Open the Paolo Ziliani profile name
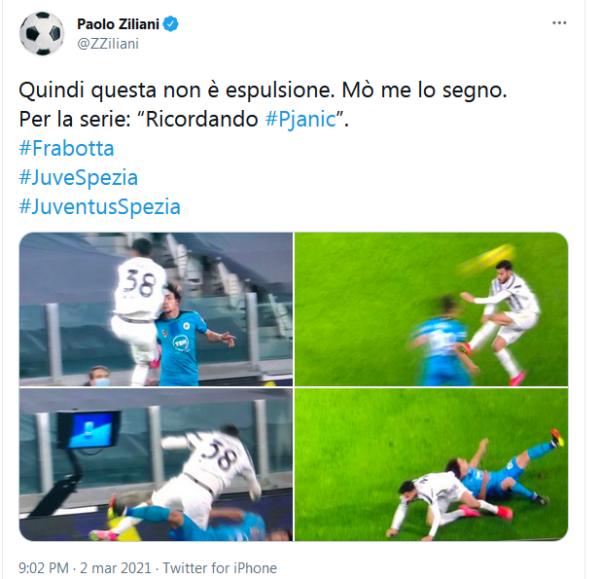The image size is (600, 579). [118, 24]
